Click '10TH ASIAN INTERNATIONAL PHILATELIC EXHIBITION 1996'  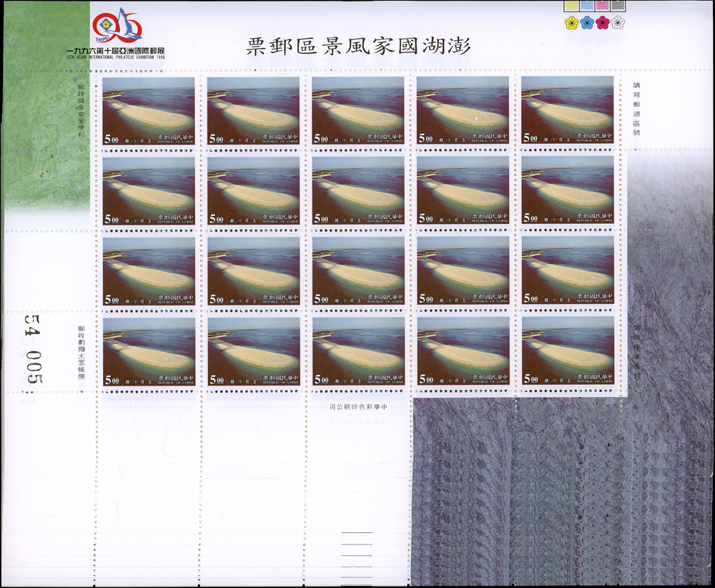(115, 57)
